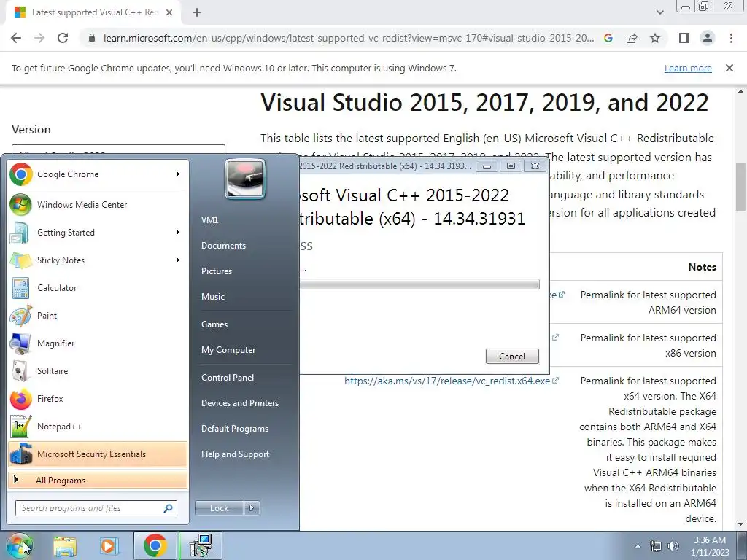Viewport: 747px width, 560px height.
Task: View site info lock icon
Action: point(92,38)
